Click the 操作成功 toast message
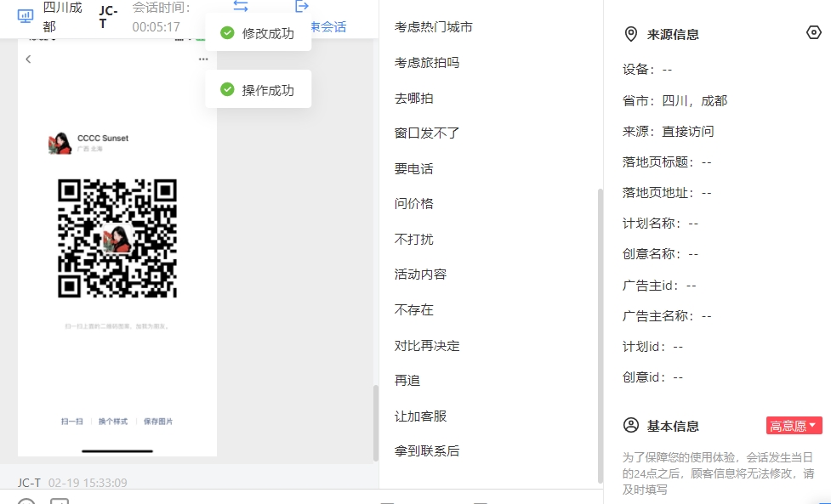831x504 pixels. (x=258, y=89)
